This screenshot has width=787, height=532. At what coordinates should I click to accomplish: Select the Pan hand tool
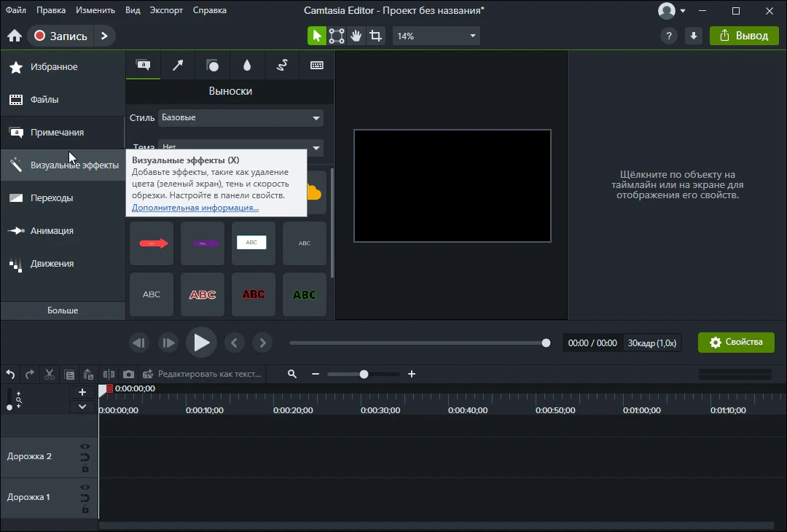(356, 36)
